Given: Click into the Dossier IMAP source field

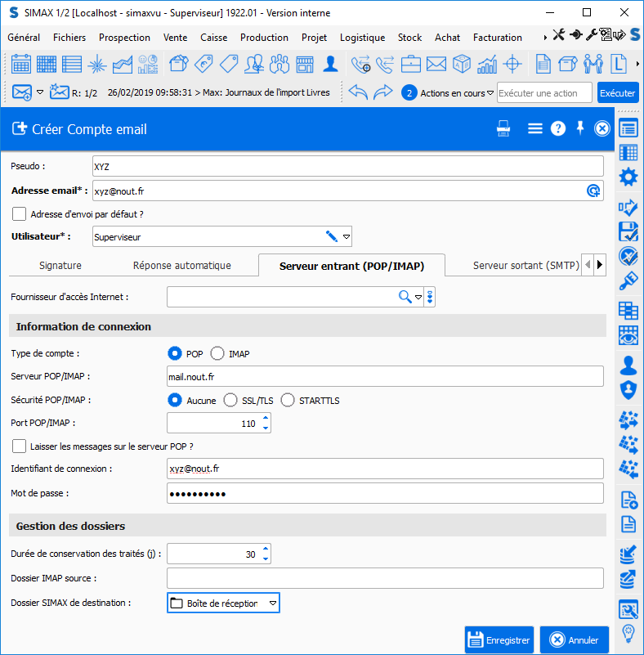Looking at the screenshot, I should [384, 579].
